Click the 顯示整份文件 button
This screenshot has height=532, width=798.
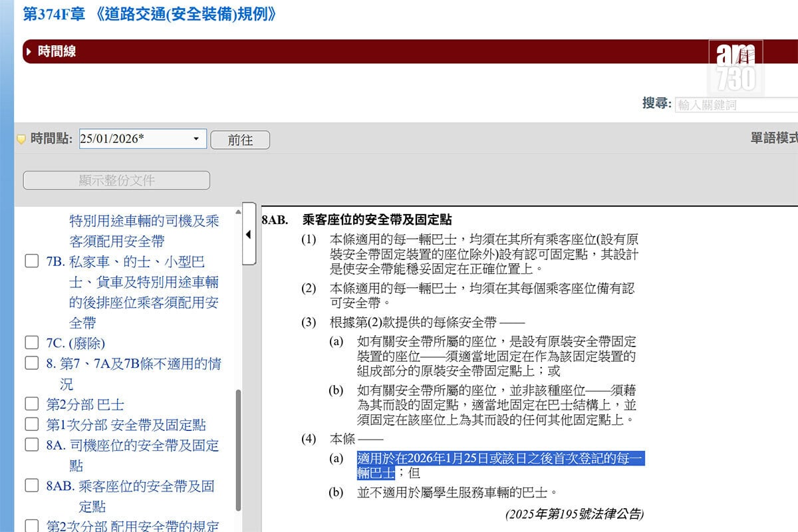pyautogui.click(x=116, y=180)
